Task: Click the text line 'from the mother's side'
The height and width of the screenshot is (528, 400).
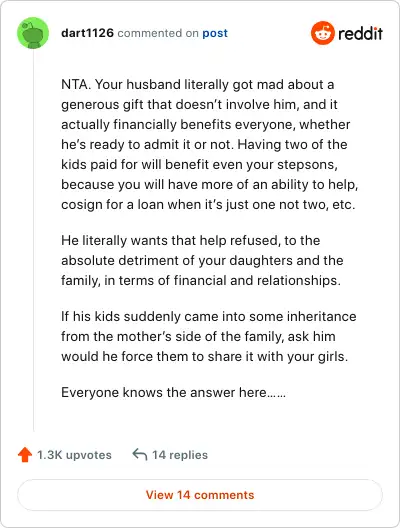Action: coord(198,336)
